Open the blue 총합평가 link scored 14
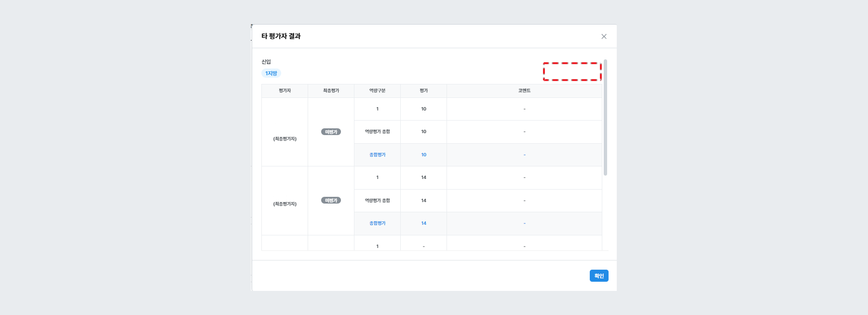This screenshot has width=868, height=315. pos(377,223)
